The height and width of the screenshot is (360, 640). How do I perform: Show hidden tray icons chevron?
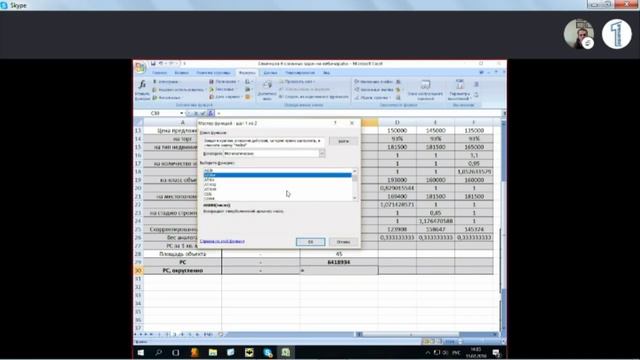coord(427,353)
